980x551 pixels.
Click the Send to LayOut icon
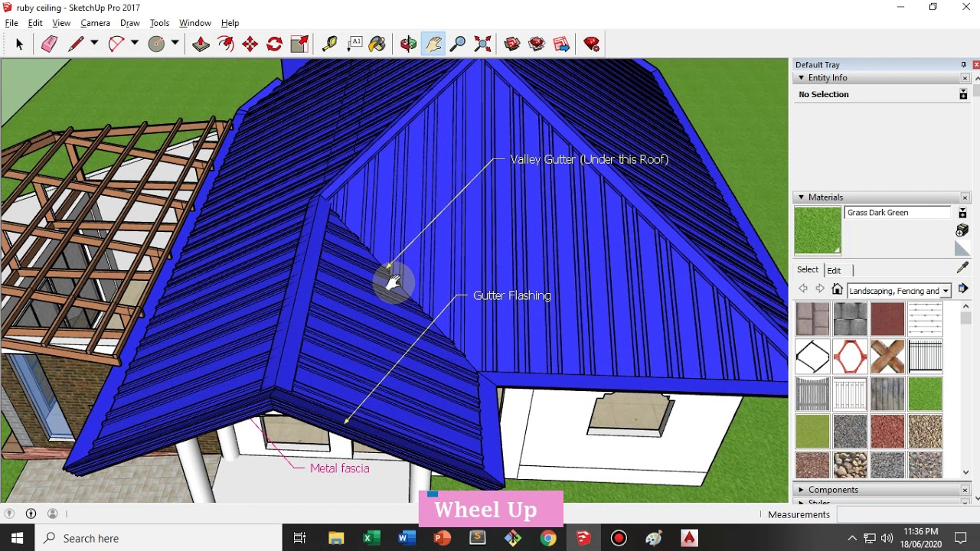[561, 44]
